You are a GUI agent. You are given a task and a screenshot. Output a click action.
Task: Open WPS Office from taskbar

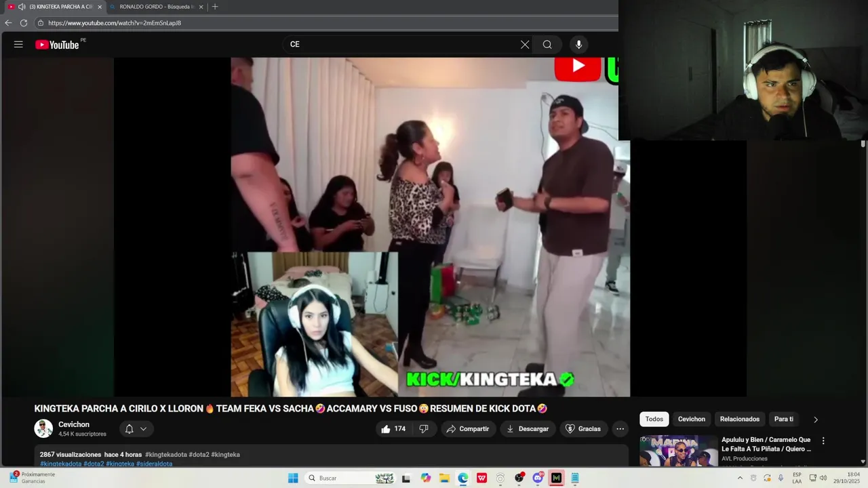[x=481, y=478]
